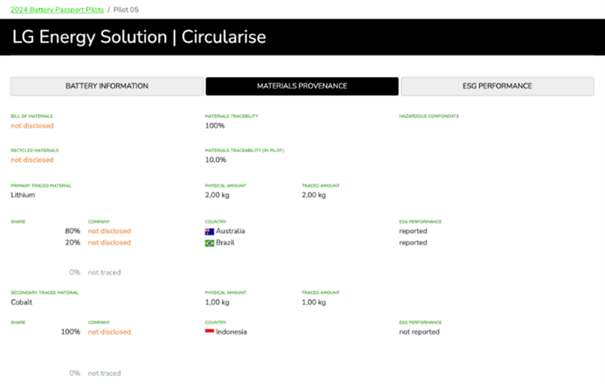Viewport: 605px width, 384px height.
Task: Click reported ESG status for Australia row
Action: pyautogui.click(x=413, y=231)
